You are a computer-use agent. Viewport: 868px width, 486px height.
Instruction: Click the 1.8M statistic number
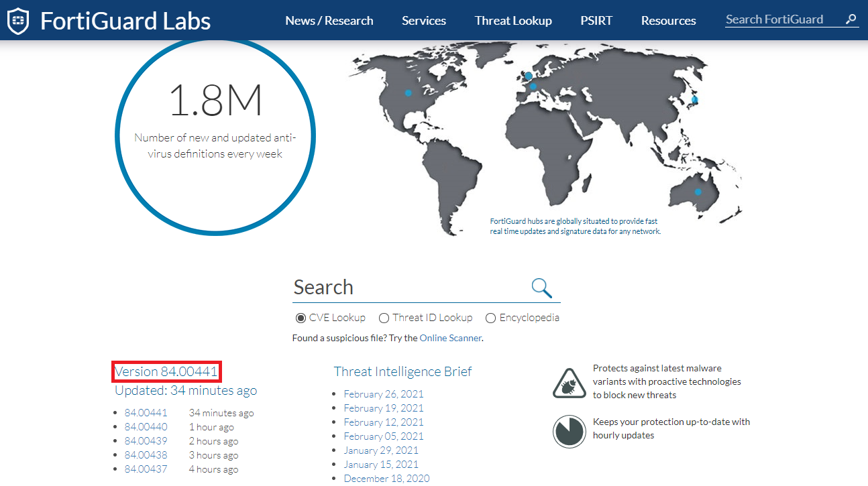click(215, 101)
